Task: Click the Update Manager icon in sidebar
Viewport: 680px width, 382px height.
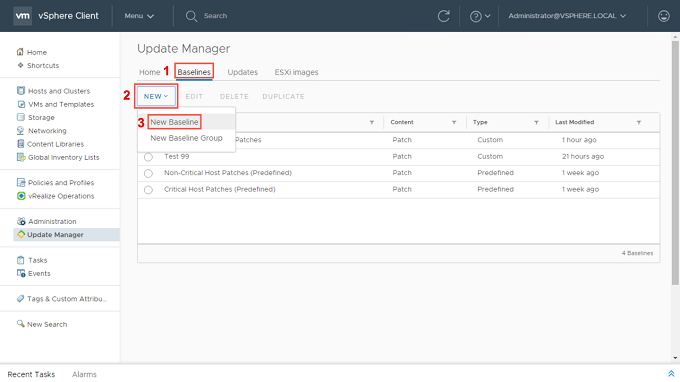Action: pyautogui.click(x=20, y=234)
